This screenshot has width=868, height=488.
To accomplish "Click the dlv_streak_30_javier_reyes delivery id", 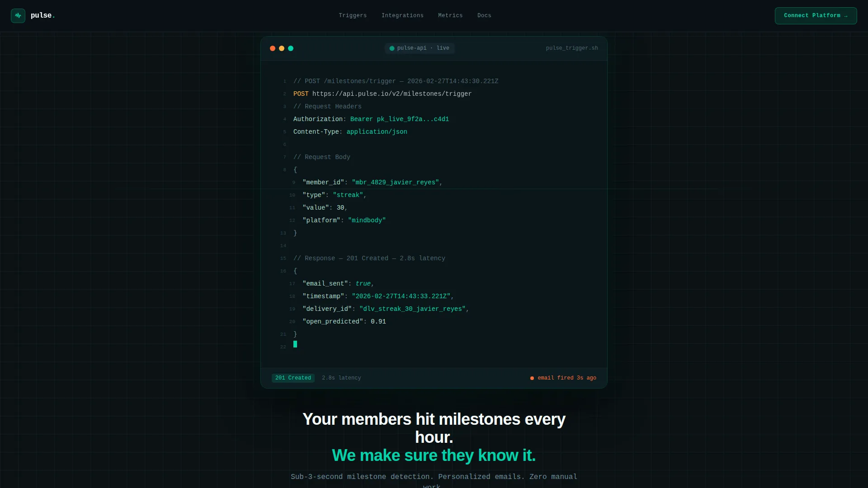I will tap(412, 309).
